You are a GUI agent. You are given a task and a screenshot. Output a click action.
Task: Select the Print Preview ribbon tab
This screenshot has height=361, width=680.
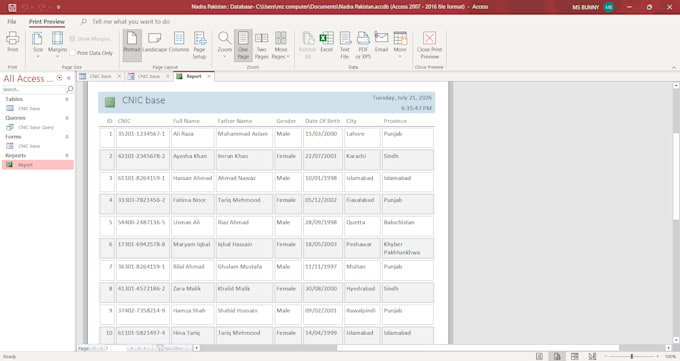pos(47,22)
